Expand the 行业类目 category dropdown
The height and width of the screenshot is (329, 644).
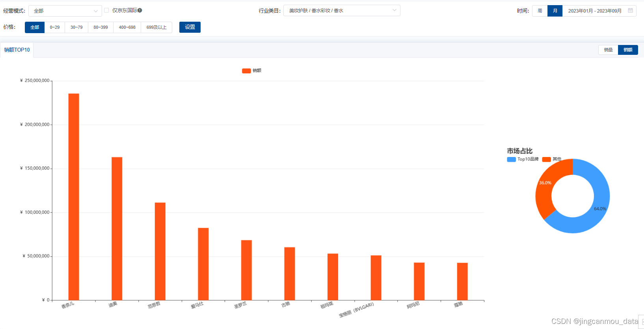(x=342, y=11)
